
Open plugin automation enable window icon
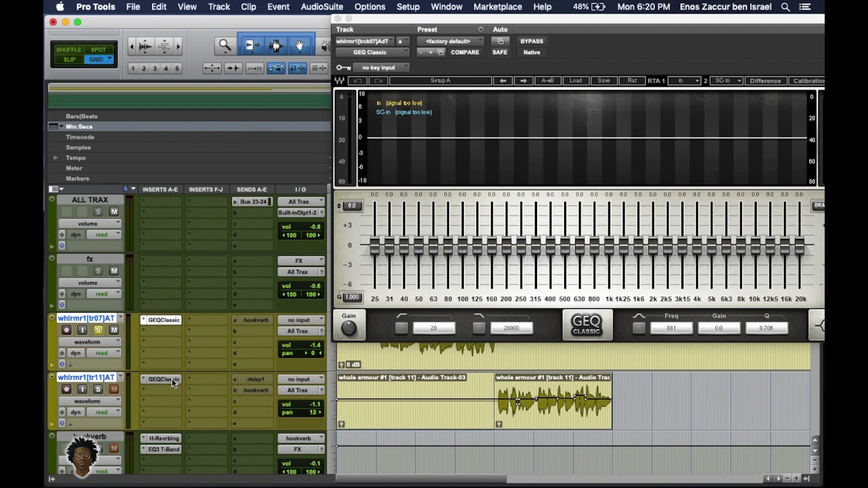tap(500, 41)
